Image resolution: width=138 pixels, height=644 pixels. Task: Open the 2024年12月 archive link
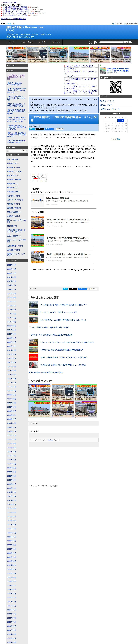pyautogui.click(x=11, y=286)
